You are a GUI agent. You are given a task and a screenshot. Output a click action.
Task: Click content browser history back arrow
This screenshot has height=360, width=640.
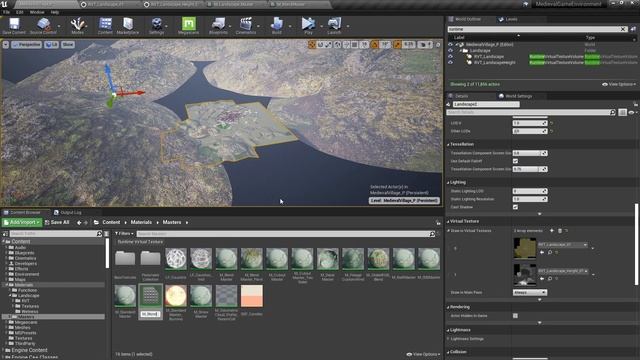click(79, 222)
